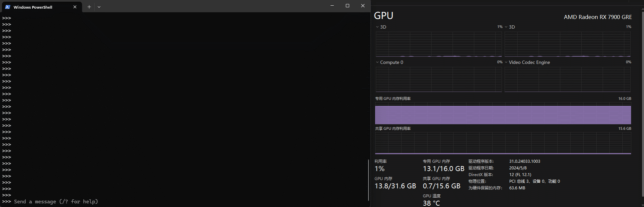644x207 pixels.
Task: Maximize the PowerShell terminal window
Action: (348, 6)
